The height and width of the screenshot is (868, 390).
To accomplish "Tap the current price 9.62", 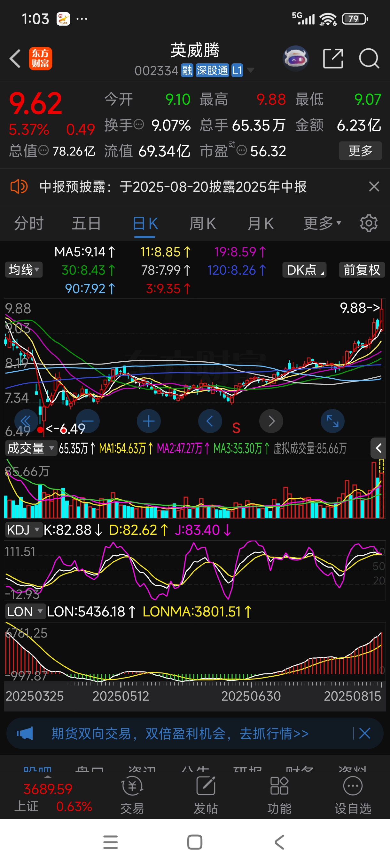I will tap(35, 103).
